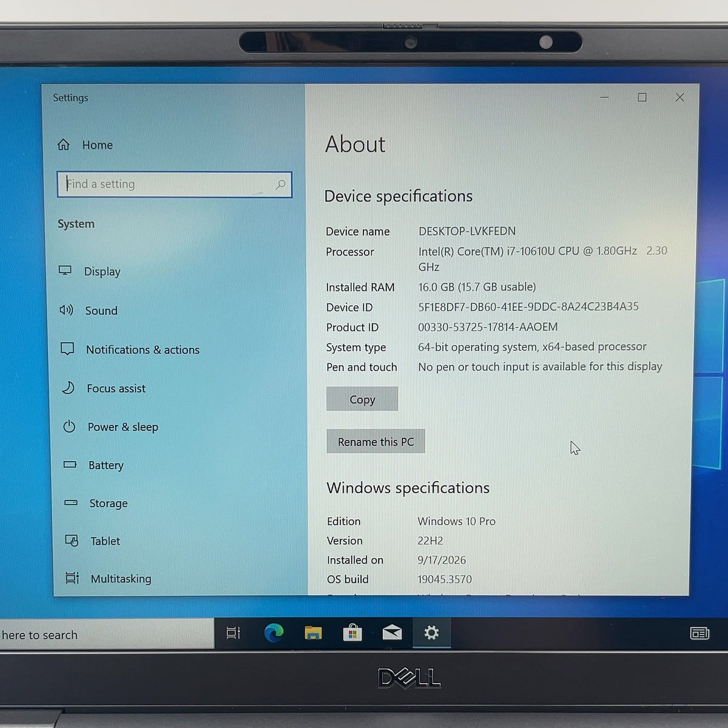Open Display settings
728x728 pixels.
pos(90,271)
